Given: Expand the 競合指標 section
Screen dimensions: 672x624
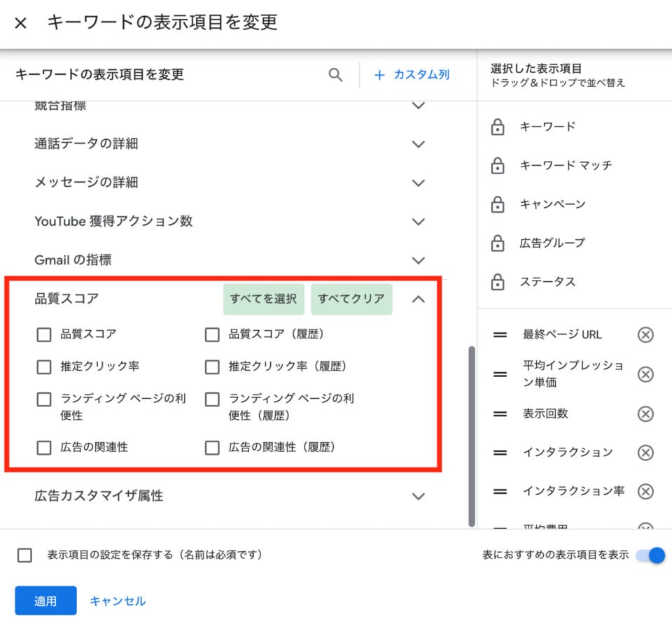Looking at the screenshot, I should (419, 106).
